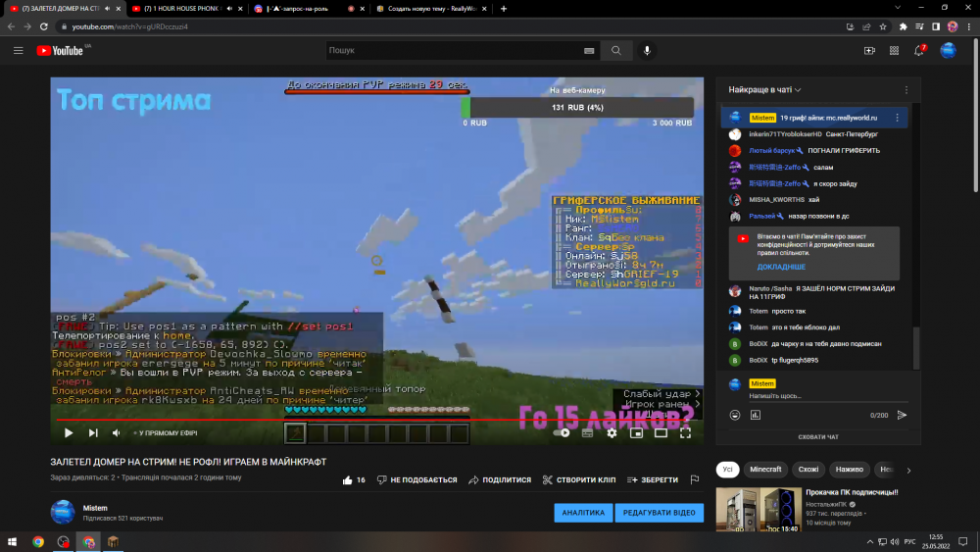The width and height of the screenshot is (980, 552).
Task: Open the Chrome three-dot menu
Action: (x=969, y=26)
